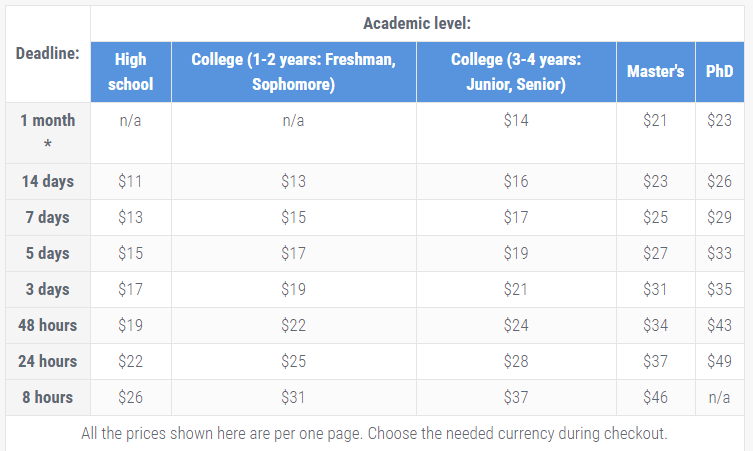The height and width of the screenshot is (451, 753).
Task: Click the per-page pricing footnote text
Action: (374, 433)
